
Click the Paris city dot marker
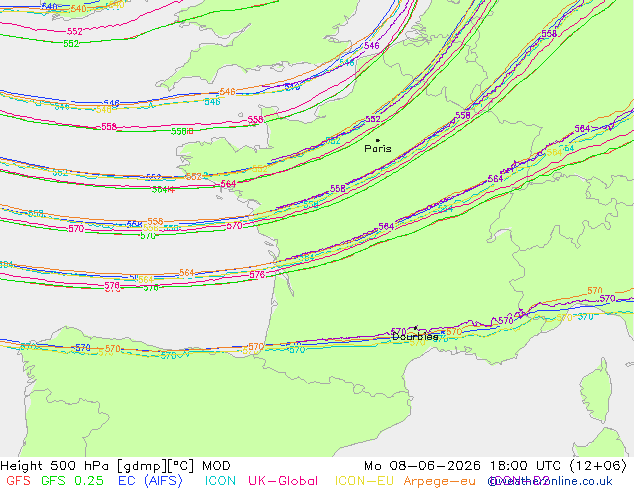tap(378, 140)
